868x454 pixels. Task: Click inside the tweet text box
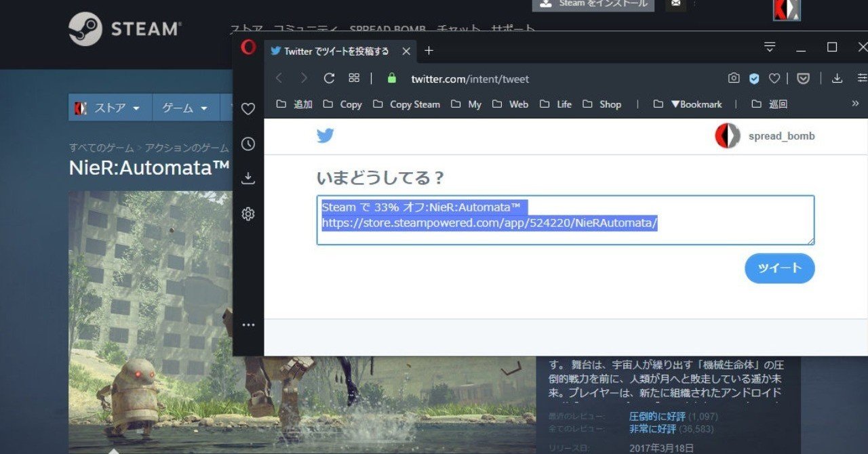(x=566, y=220)
